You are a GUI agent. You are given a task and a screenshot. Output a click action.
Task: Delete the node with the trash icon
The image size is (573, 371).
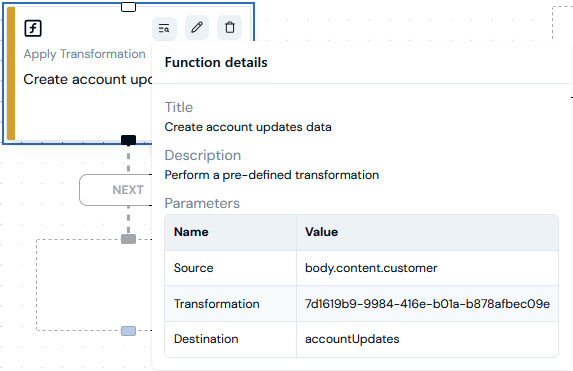pos(229,27)
